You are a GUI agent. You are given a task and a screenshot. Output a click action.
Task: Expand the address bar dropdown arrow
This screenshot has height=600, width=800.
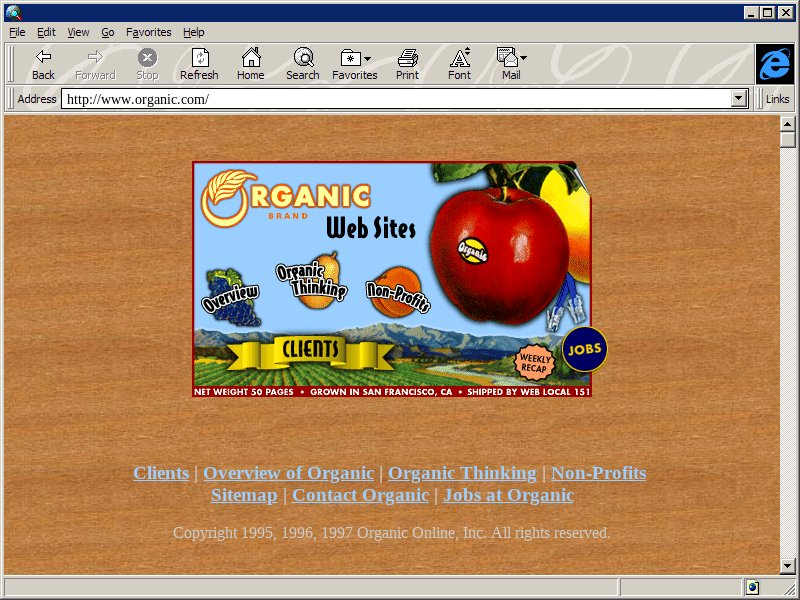(740, 99)
